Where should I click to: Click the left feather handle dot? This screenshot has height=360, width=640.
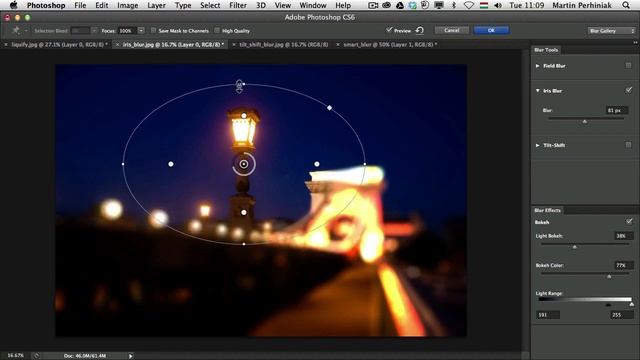click(x=171, y=164)
